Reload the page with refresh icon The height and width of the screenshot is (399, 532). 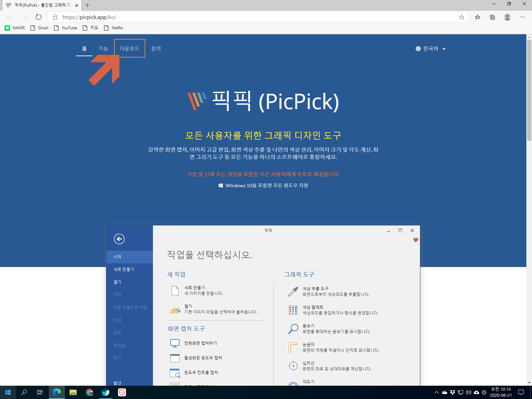[x=39, y=17]
